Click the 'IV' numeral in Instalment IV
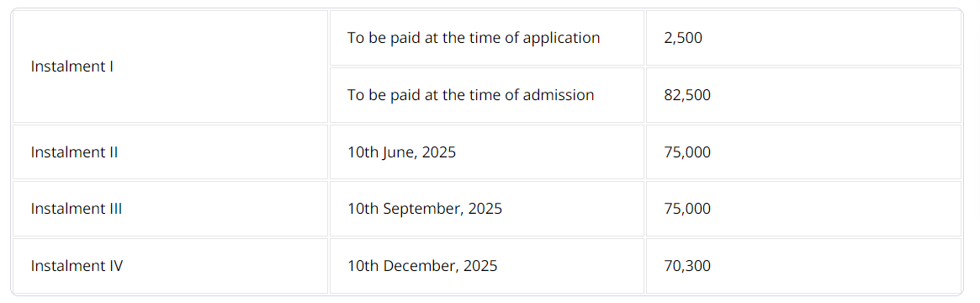 click(x=116, y=266)
